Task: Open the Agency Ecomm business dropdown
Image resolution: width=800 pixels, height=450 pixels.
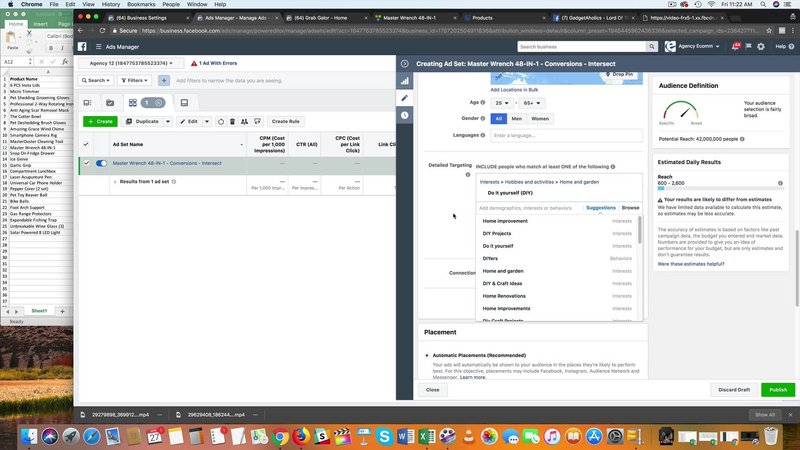Action: tap(693, 46)
